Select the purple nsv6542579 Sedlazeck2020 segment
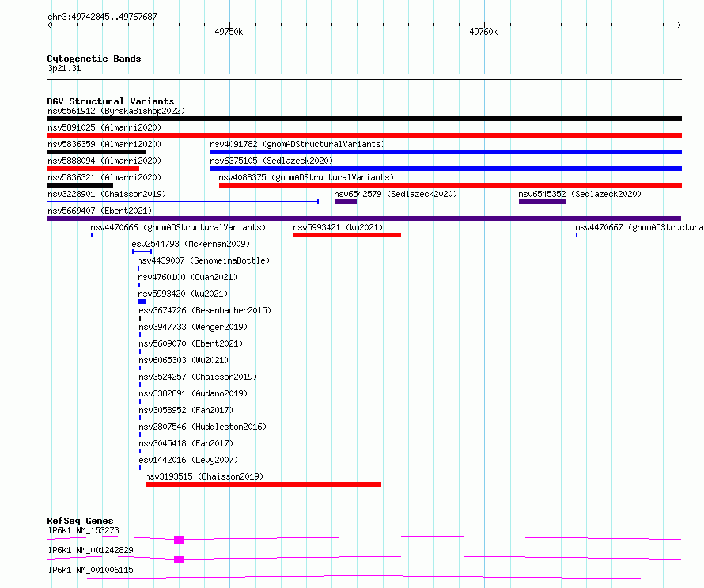 346,202
